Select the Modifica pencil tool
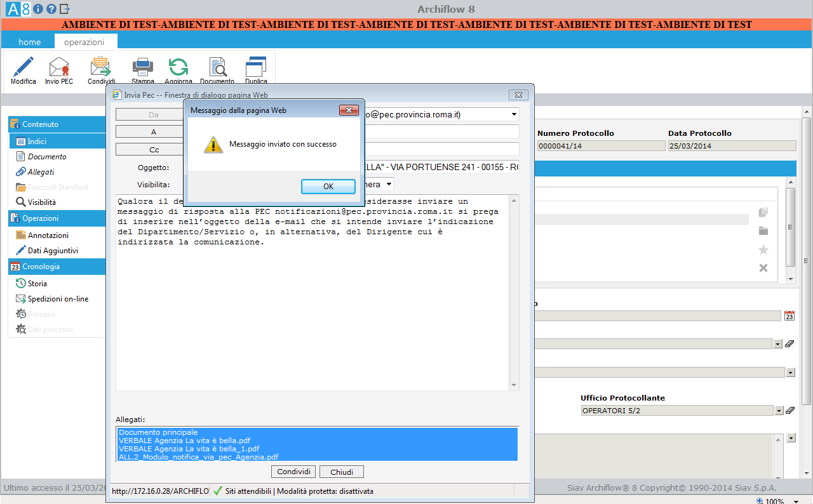The height and width of the screenshot is (504, 813). pos(24,70)
